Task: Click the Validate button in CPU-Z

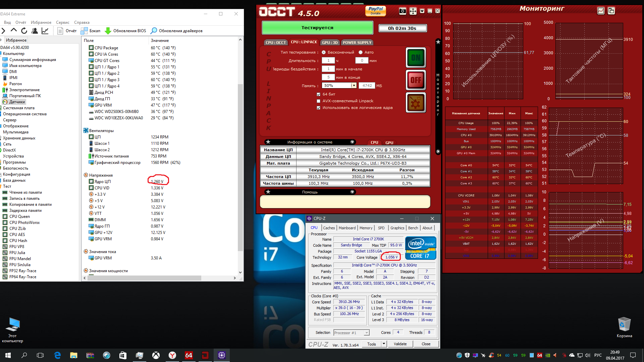Action: coord(400,344)
